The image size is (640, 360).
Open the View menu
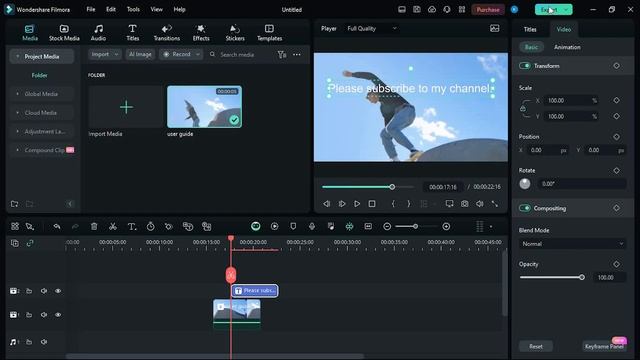point(156,9)
